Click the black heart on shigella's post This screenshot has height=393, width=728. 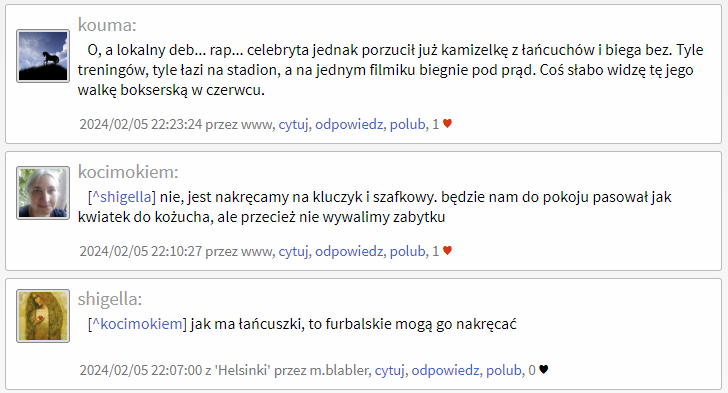[x=544, y=369]
